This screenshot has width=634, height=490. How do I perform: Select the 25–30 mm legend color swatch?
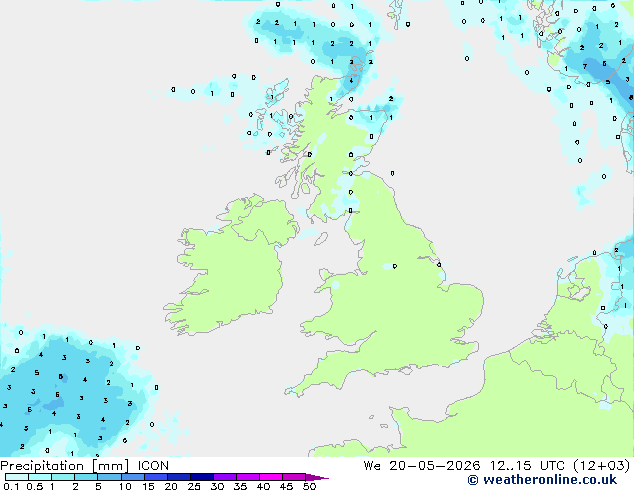202,477
